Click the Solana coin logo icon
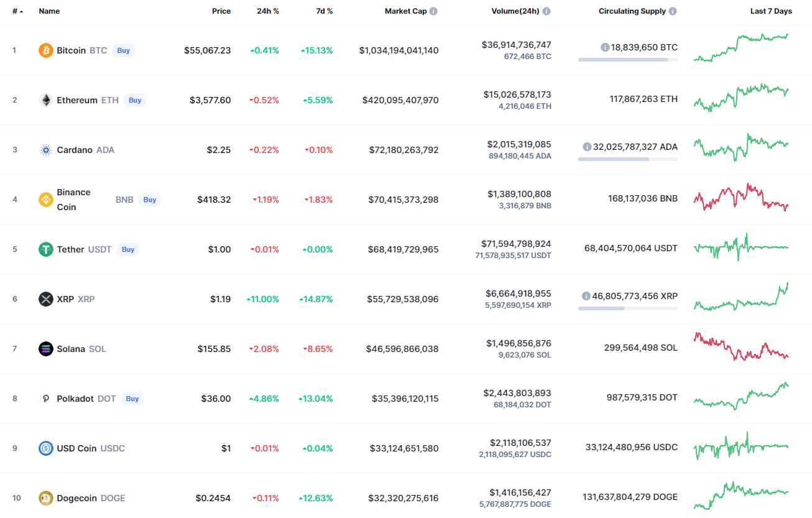Viewport: 812px width, 518px height. [x=46, y=349]
